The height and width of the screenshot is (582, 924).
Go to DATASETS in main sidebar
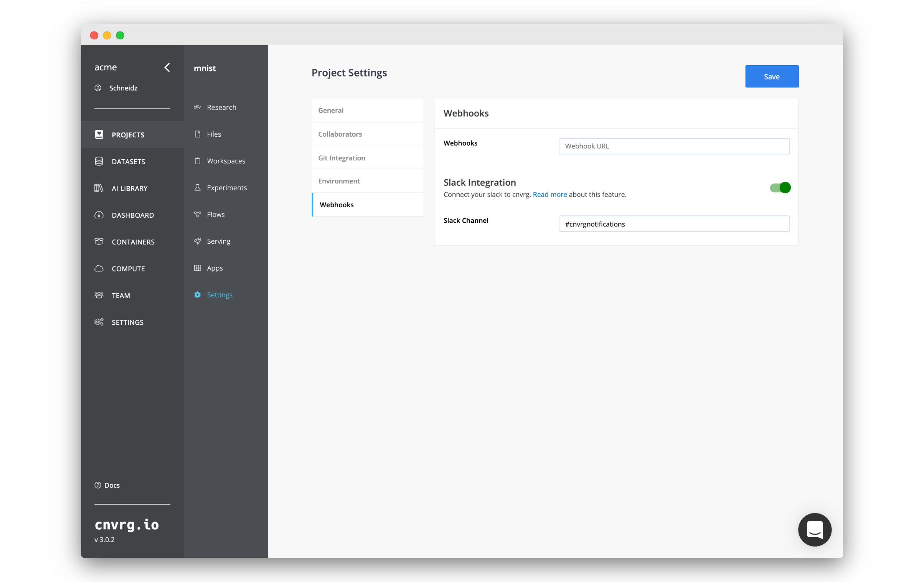[x=128, y=162]
